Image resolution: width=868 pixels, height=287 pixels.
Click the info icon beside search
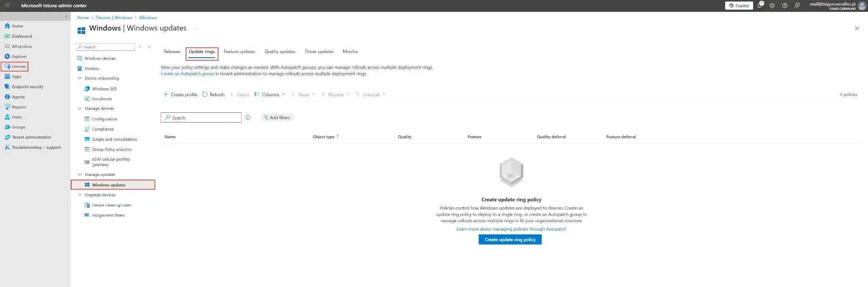[x=248, y=117]
